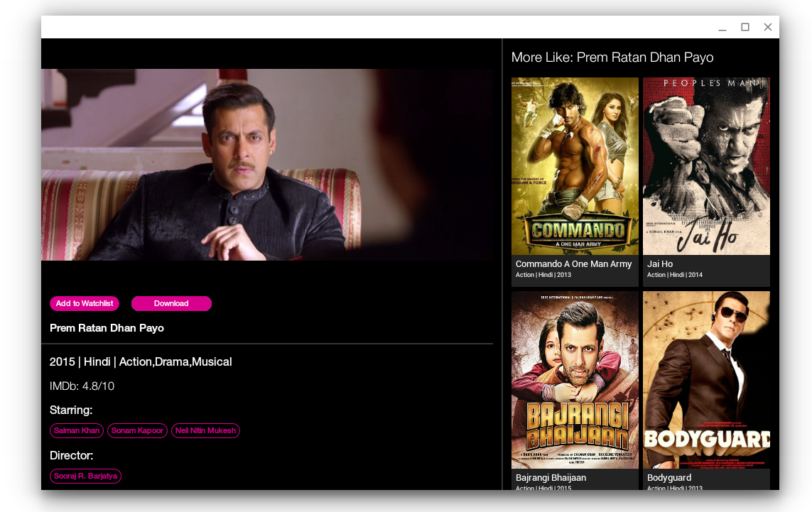This screenshot has height=512, width=812.
Task: Click the Download button
Action: click(x=171, y=303)
